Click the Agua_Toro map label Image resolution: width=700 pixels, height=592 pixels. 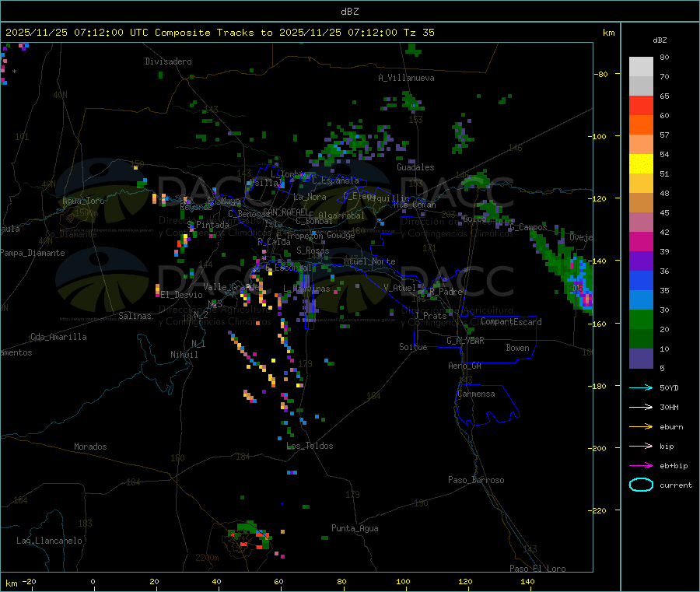coord(83,201)
